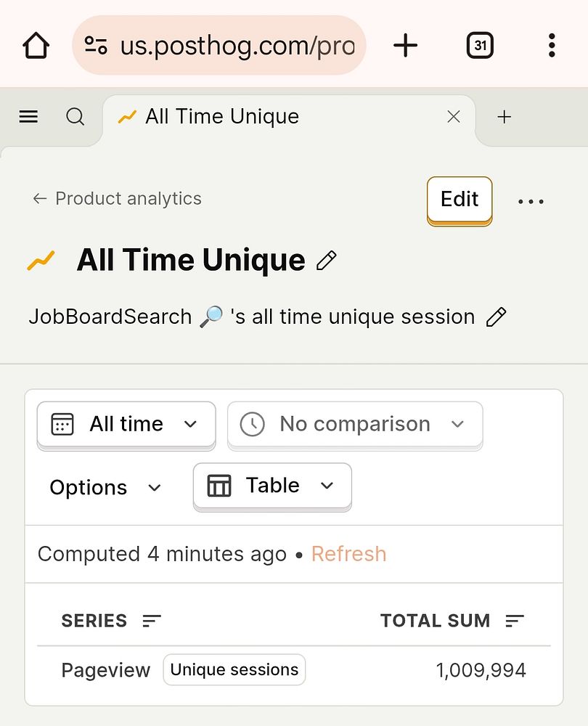
Task: Sort by the SERIES column icon
Action: pos(152,621)
